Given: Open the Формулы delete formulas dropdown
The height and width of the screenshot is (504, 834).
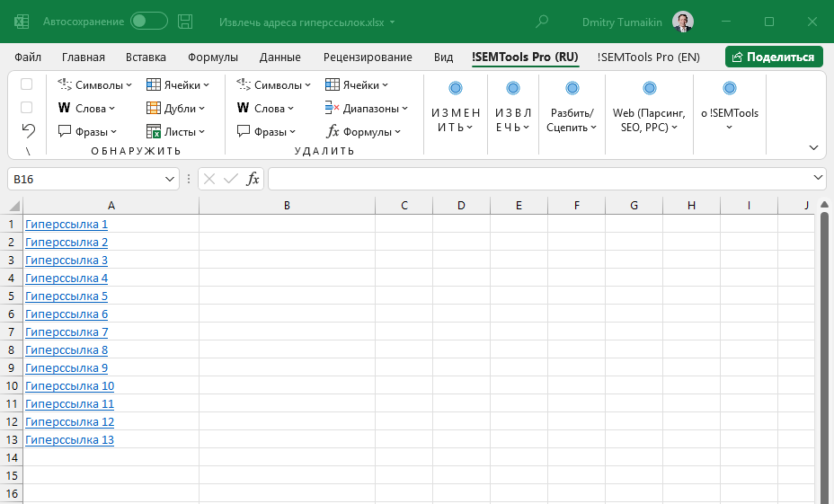Looking at the screenshot, I should pos(363,131).
